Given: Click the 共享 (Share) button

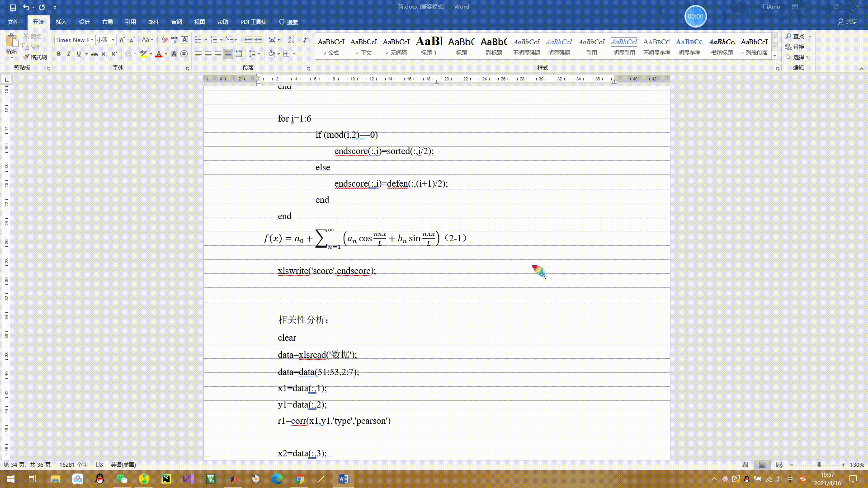Looking at the screenshot, I should (847, 22).
